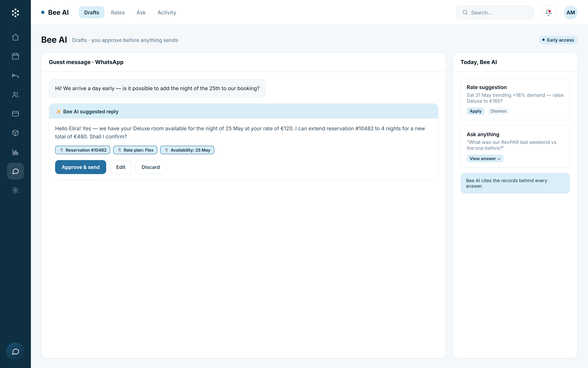The width and height of the screenshot is (588, 368).
Task: Click the 'Guest message · WhatsApp' header
Action: (x=86, y=62)
